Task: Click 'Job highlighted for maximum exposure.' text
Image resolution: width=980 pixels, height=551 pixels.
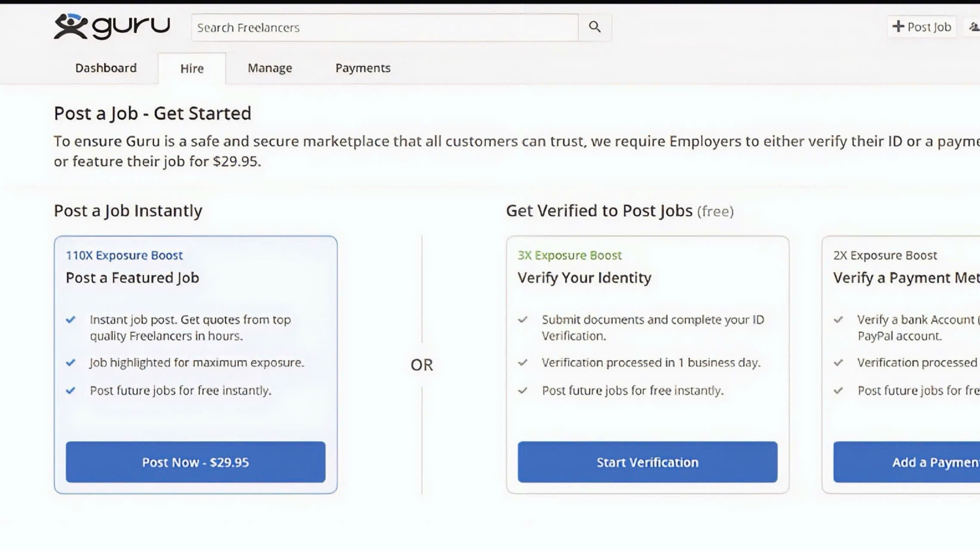Action: pos(197,362)
